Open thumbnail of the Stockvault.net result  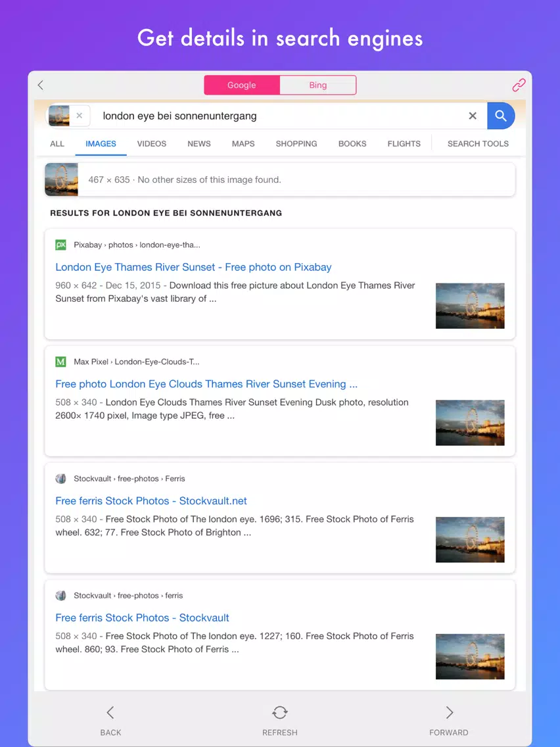click(x=470, y=539)
